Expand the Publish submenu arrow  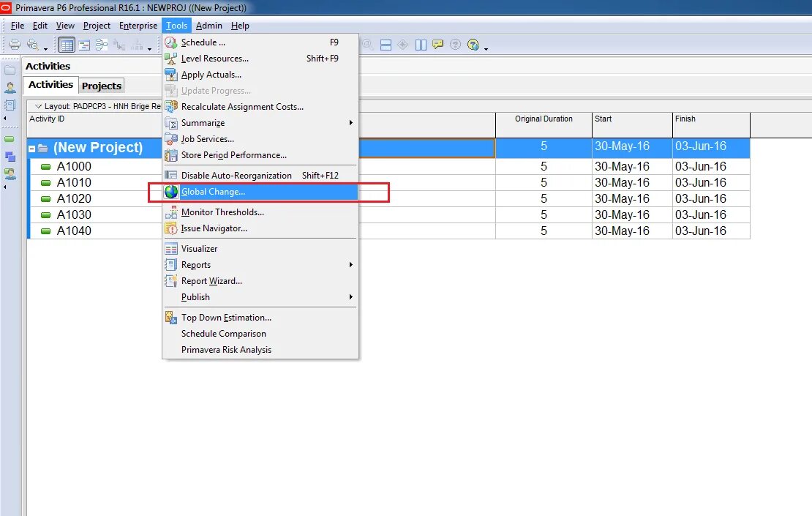pos(350,297)
